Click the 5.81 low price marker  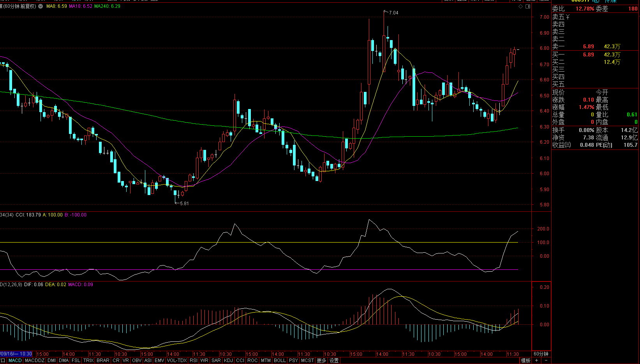[x=184, y=204]
